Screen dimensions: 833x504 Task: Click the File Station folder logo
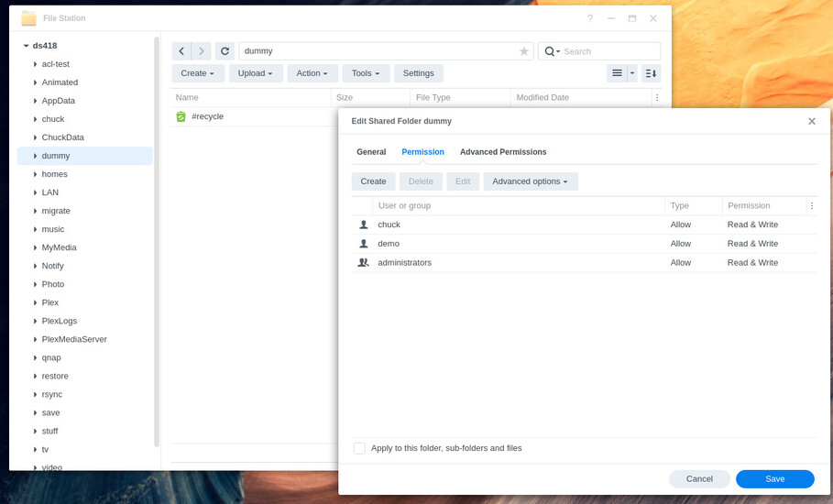pyautogui.click(x=28, y=18)
